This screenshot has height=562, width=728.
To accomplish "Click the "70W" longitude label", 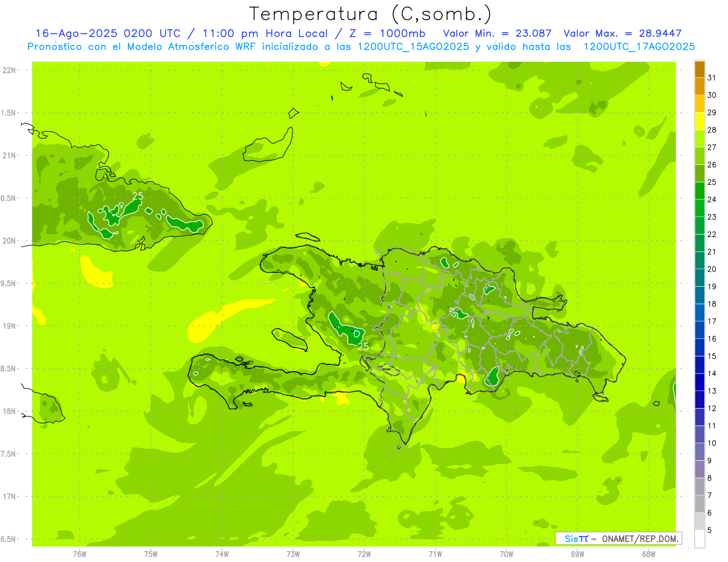I will [x=507, y=554].
